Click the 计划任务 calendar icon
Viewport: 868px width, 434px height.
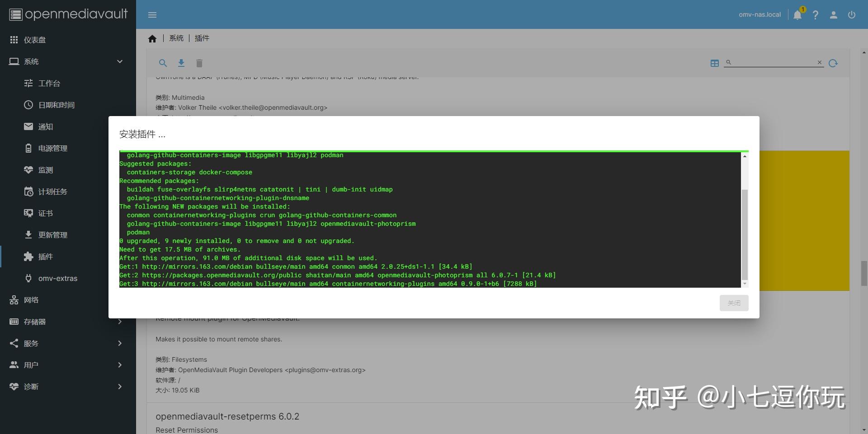28,191
